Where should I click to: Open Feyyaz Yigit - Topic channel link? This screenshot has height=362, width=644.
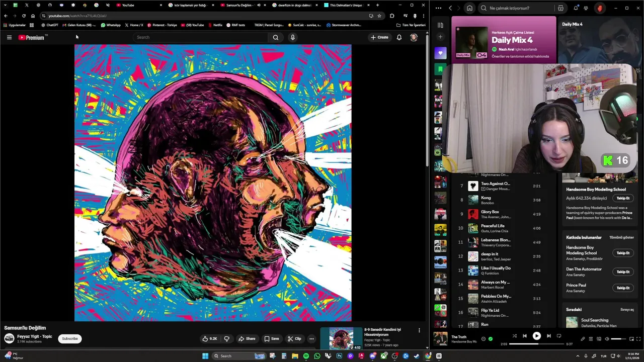(35, 336)
